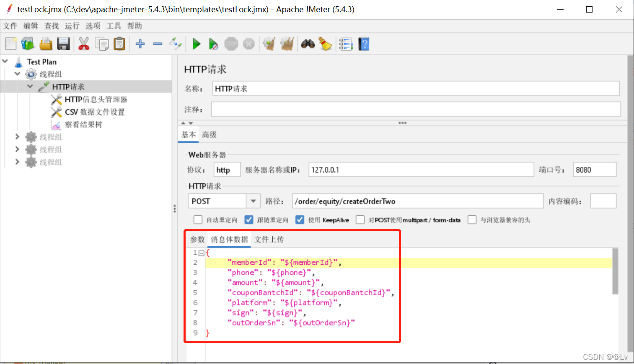Click the Function Helper list icon
Image resolution: width=634 pixels, height=364 pixels.
(346, 44)
